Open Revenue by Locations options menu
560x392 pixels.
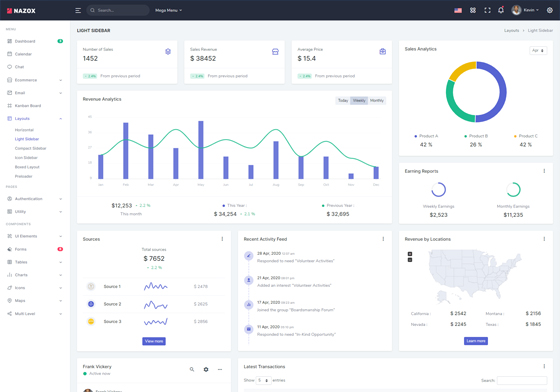pos(544,239)
